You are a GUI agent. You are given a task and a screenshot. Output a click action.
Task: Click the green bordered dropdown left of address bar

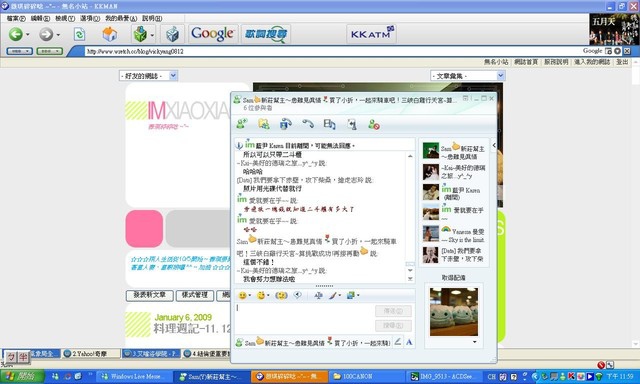point(50,51)
